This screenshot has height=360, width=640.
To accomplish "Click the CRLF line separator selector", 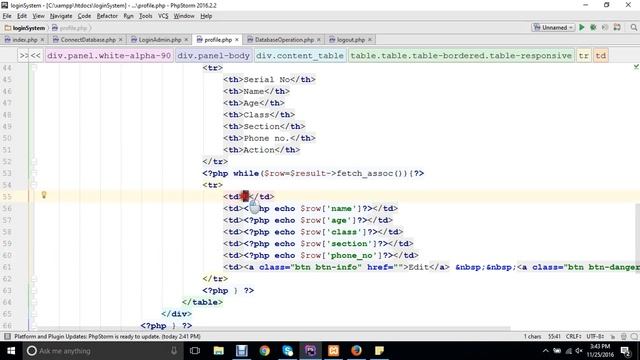I will (x=573, y=336).
